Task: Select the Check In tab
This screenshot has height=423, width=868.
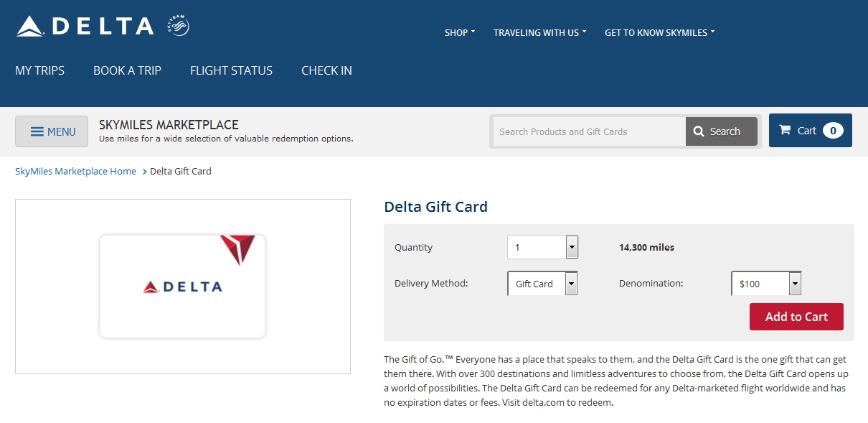Action: [326, 70]
